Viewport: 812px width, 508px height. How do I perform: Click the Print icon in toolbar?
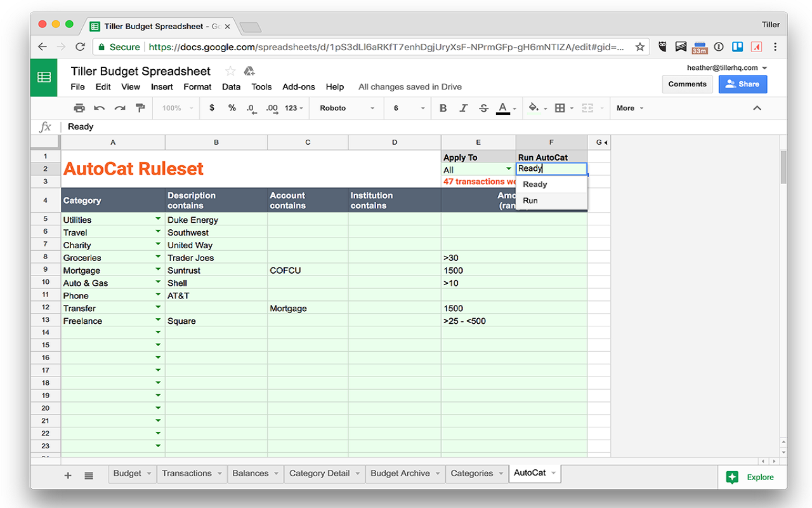point(79,108)
